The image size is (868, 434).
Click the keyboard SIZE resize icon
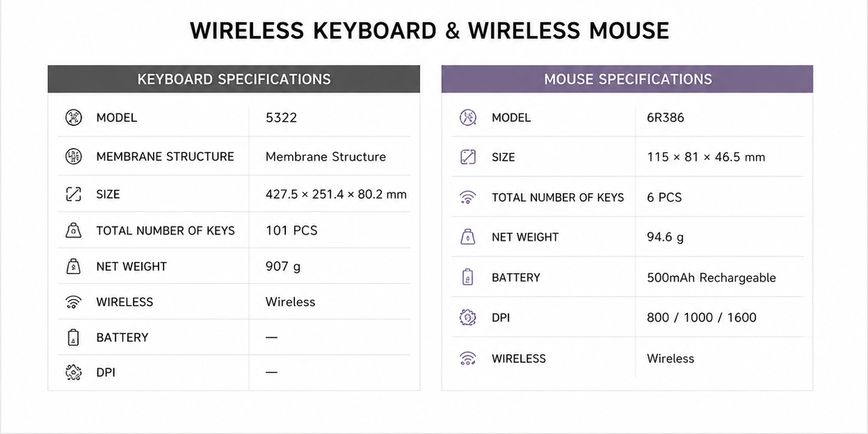73,194
